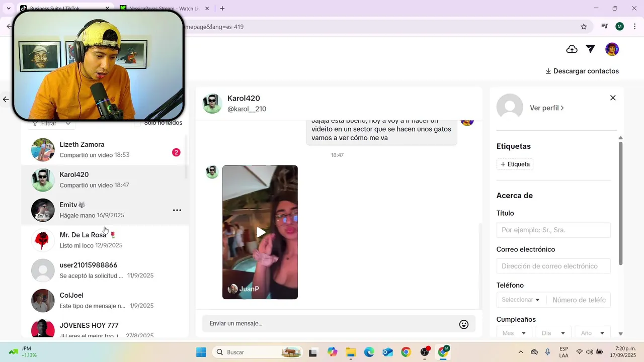Click the scroll down arrow in details panel
This screenshot has width=644, height=362.
(x=620, y=334)
